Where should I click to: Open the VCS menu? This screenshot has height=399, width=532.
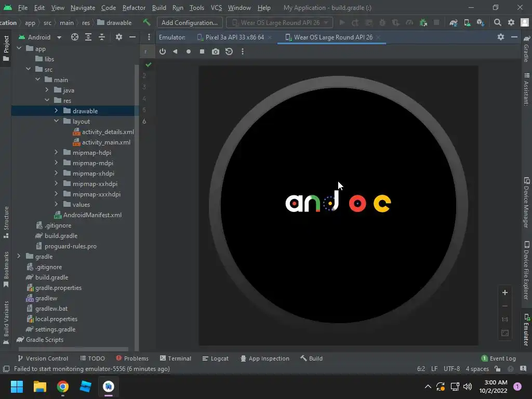click(x=216, y=7)
